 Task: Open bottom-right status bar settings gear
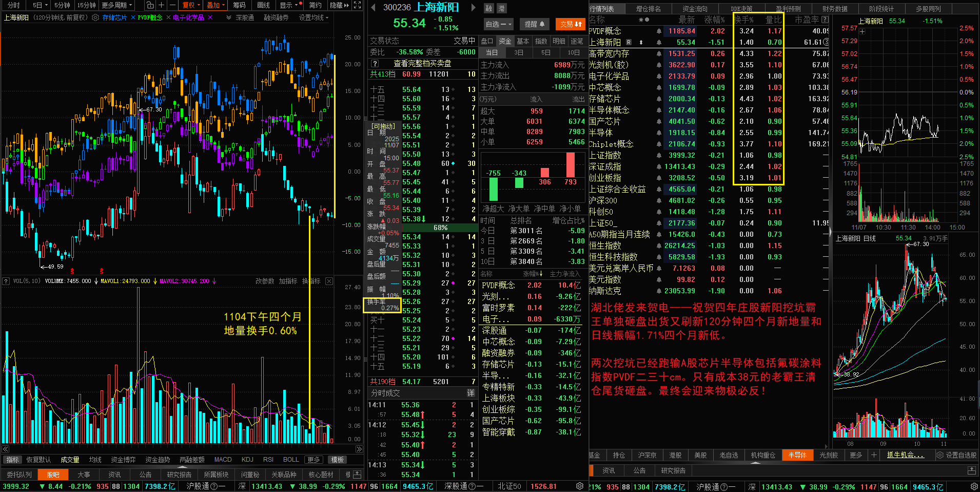tap(974, 486)
